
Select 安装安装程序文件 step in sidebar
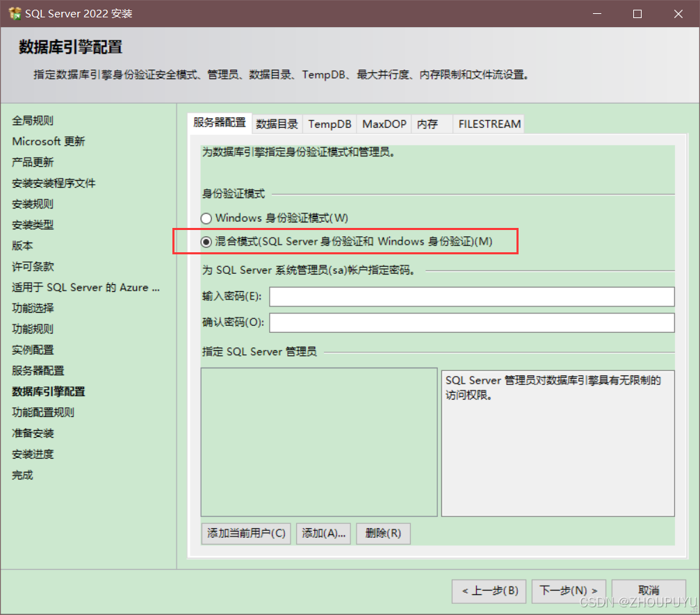54,183
